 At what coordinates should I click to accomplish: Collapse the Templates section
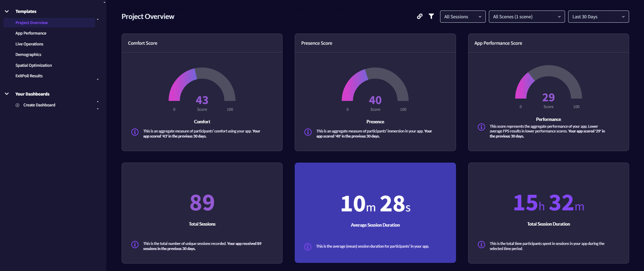click(7, 12)
